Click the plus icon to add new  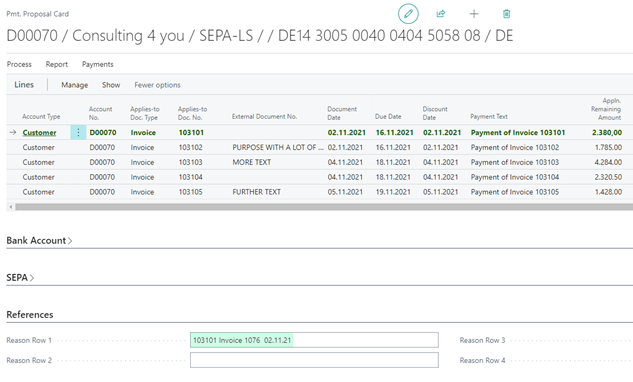coord(474,14)
